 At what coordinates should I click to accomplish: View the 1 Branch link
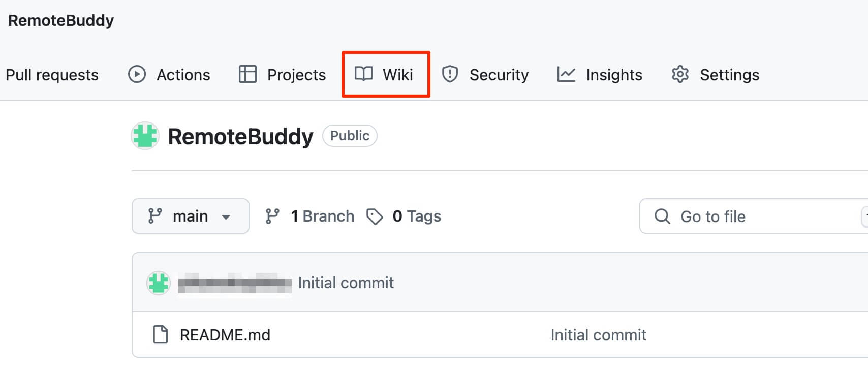click(x=309, y=216)
